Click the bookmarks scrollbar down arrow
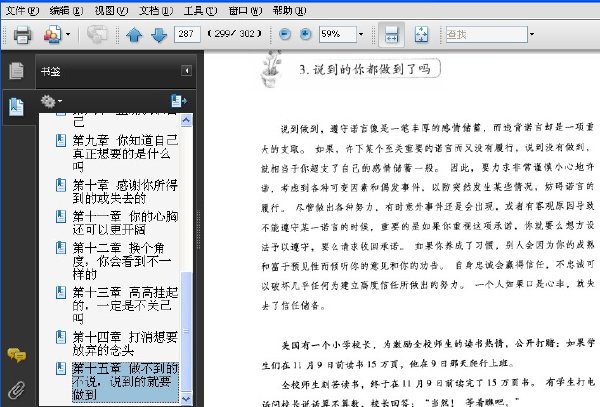This screenshot has height=407, width=600. point(186,398)
